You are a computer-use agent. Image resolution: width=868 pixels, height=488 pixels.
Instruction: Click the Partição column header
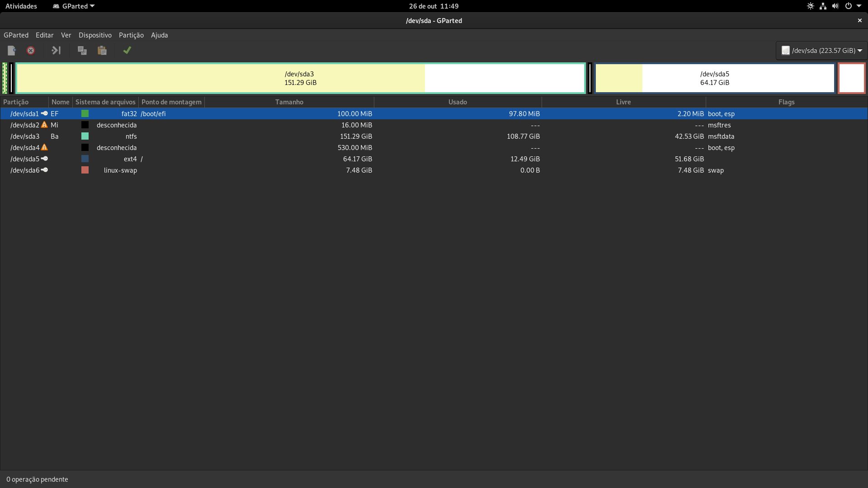[24, 102]
